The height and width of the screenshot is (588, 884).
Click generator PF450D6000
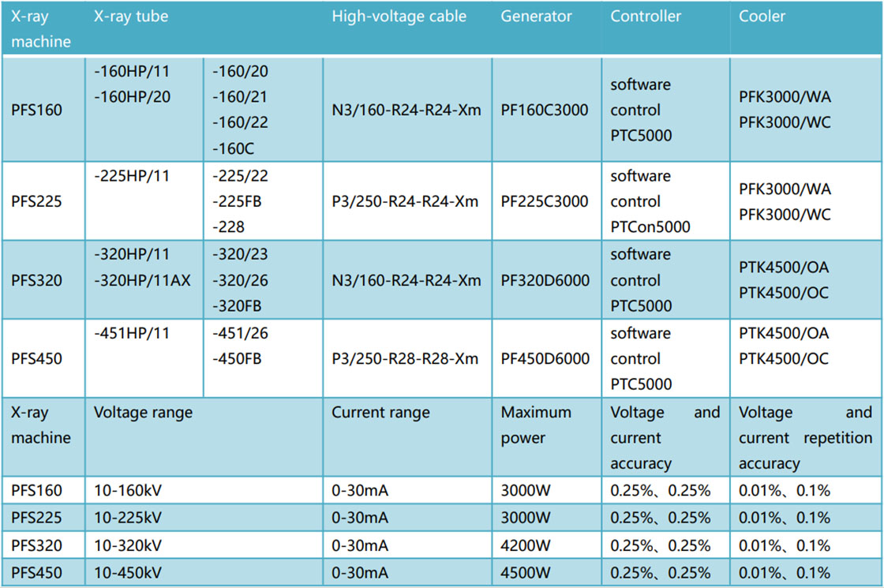[545, 358]
